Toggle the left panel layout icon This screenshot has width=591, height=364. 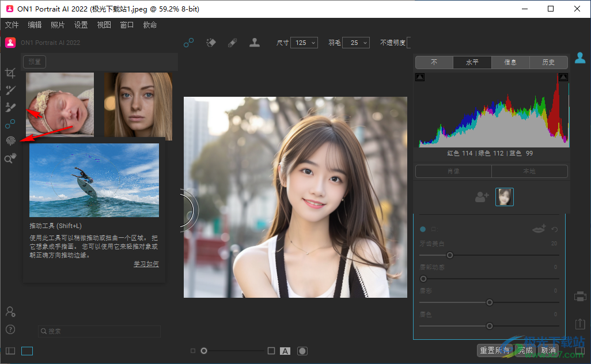10,351
